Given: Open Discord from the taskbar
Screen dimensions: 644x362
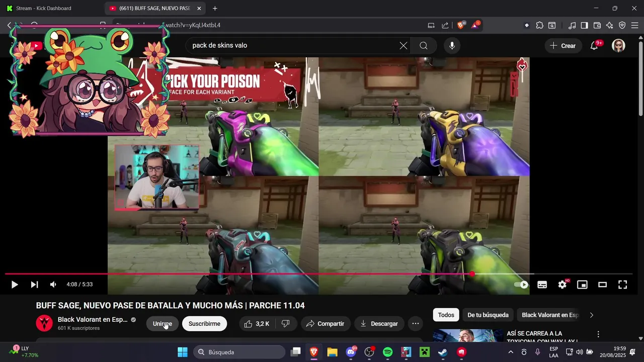Looking at the screenshot, I should 351,352.
